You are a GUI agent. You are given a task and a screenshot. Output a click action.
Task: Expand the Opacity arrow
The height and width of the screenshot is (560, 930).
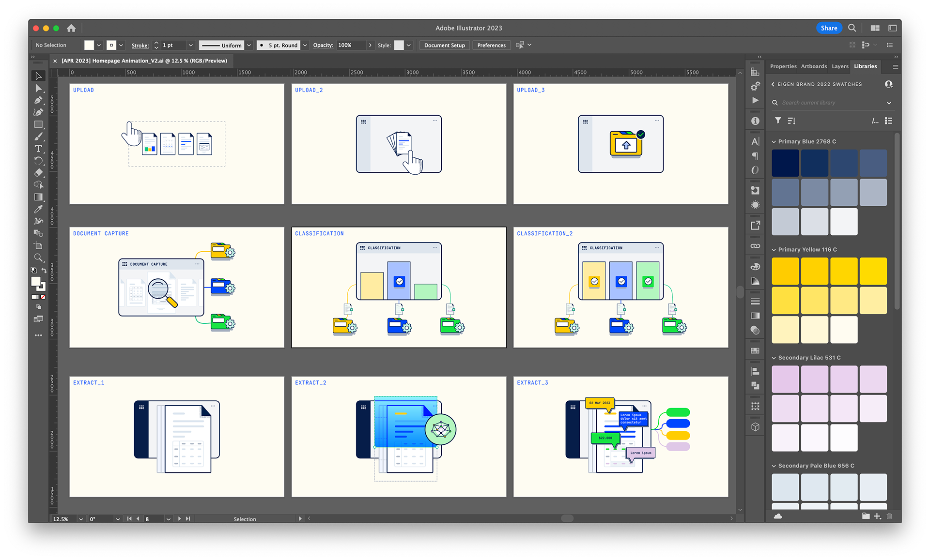(x=370, y=45)
